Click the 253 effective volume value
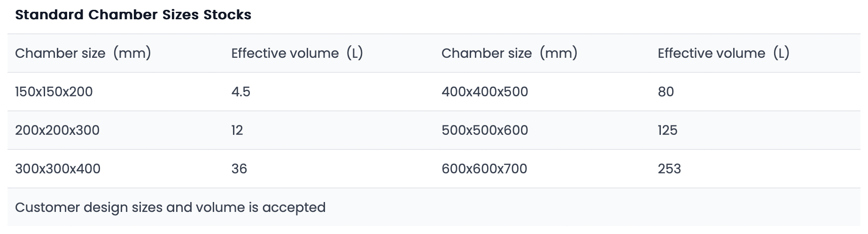Screen dimensions: 868x234 [669, 169]
